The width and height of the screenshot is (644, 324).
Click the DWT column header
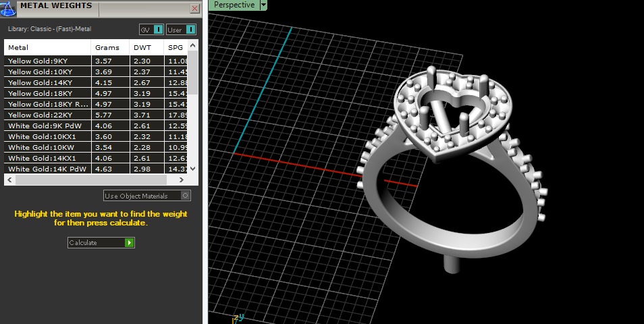click(x=146, y=48)
